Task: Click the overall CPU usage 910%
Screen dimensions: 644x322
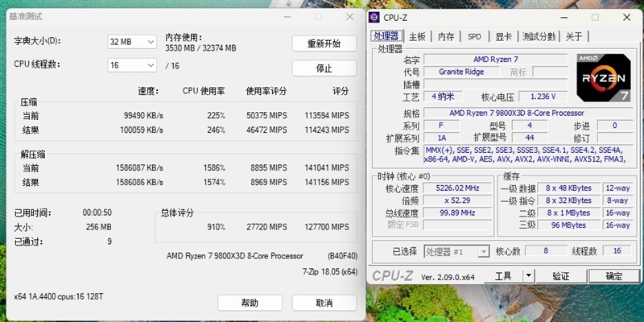Action: tap(216, 227)
